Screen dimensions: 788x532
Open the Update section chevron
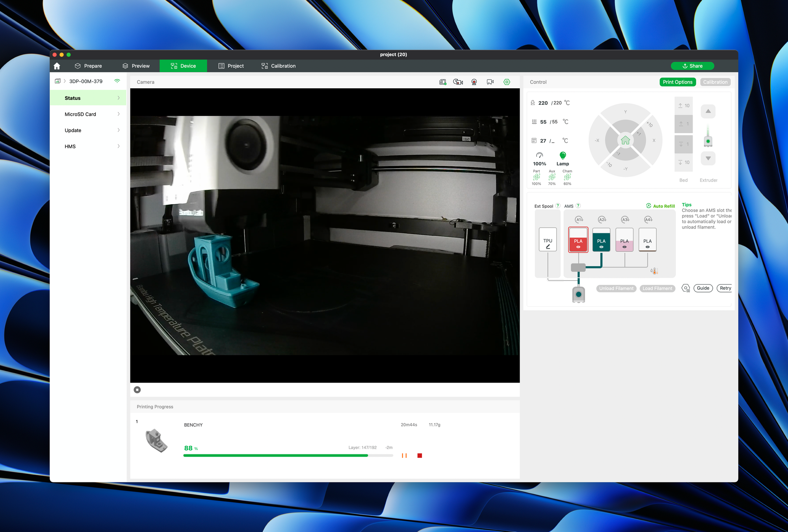[119, 130]
